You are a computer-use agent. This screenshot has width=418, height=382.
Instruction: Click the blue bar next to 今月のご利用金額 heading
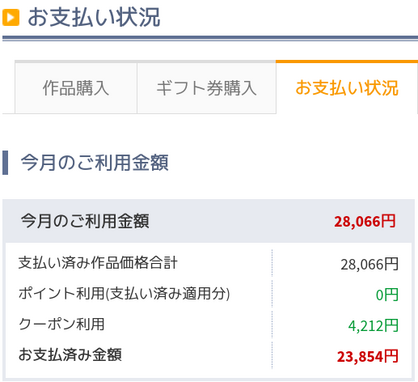5,163
